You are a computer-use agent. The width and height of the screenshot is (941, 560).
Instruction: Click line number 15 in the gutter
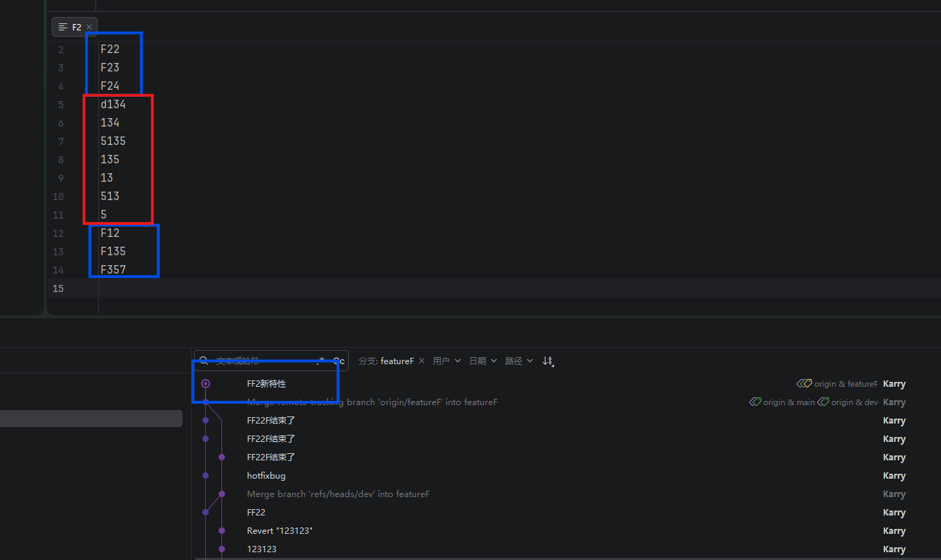(x=58, y=288)
